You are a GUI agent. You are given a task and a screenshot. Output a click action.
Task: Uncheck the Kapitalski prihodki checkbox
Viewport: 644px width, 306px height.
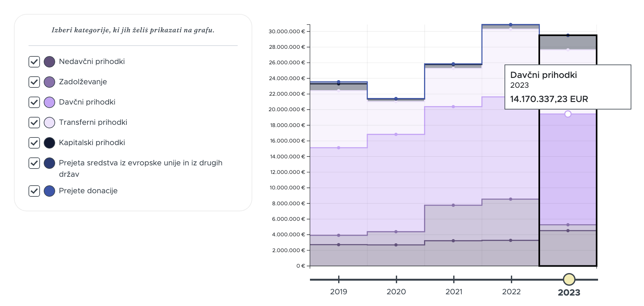[x=34, y=143]
